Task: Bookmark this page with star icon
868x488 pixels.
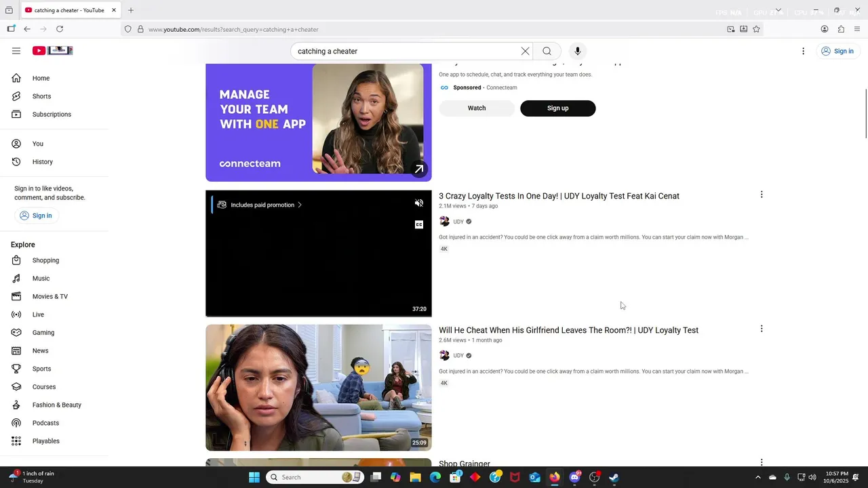Action: point(756,29)
